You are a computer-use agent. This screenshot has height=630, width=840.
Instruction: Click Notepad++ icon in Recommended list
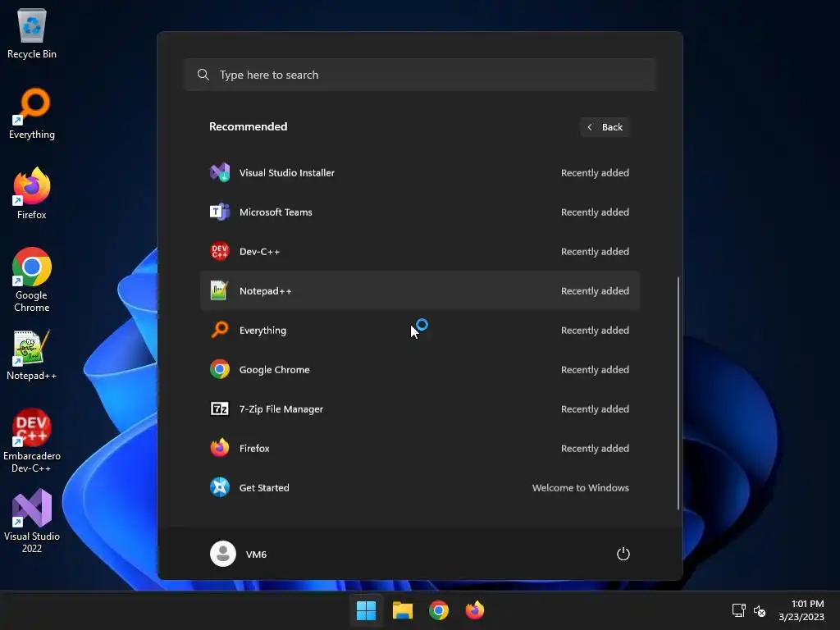pyautogui.click(x=220, y=291)
